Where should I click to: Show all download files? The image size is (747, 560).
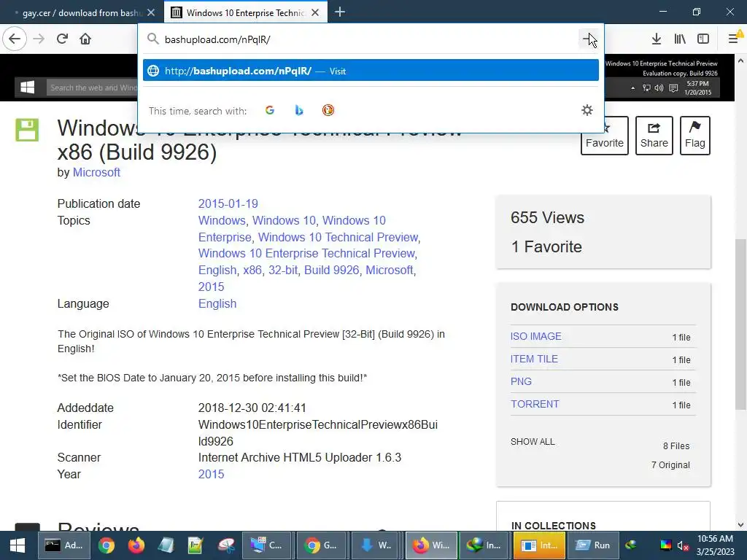[533, 441]
